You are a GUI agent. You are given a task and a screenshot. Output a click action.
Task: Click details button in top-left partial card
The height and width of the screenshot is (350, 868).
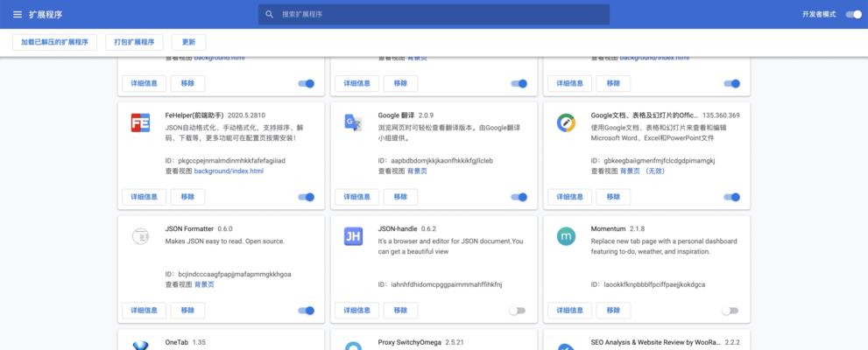tap(144, 83)
